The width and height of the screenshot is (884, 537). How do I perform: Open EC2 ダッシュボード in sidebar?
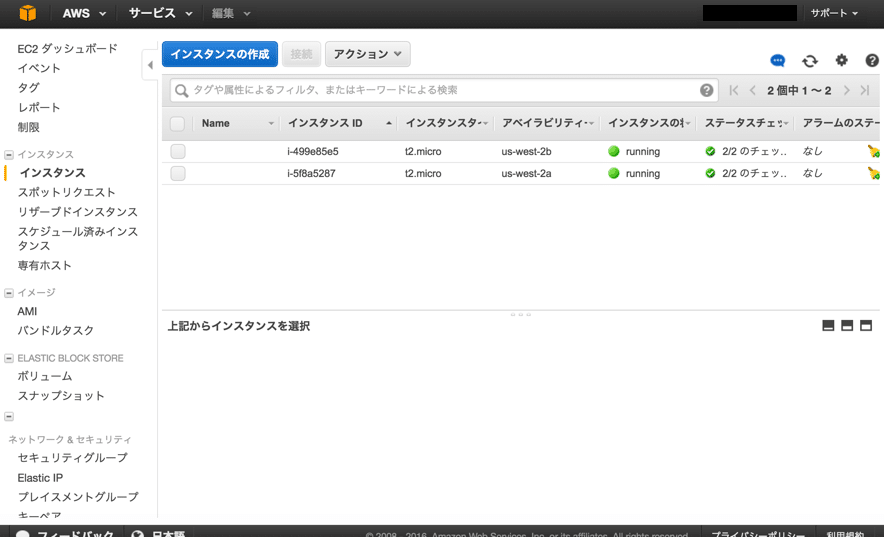click(x=67, y=48)
